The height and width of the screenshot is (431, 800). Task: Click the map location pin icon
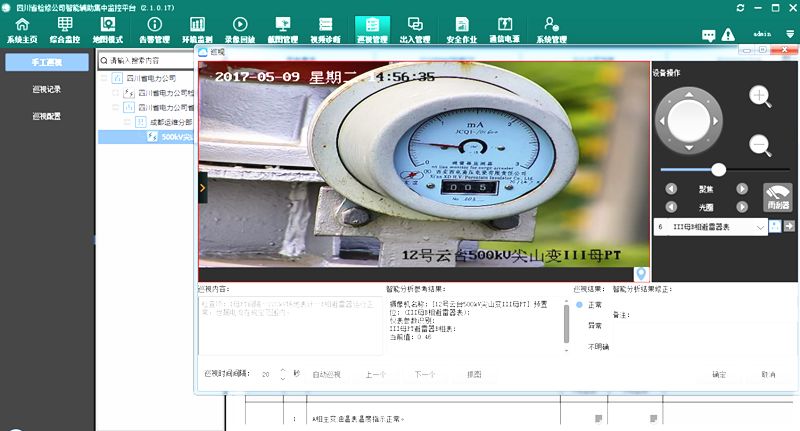coord(640,274)
